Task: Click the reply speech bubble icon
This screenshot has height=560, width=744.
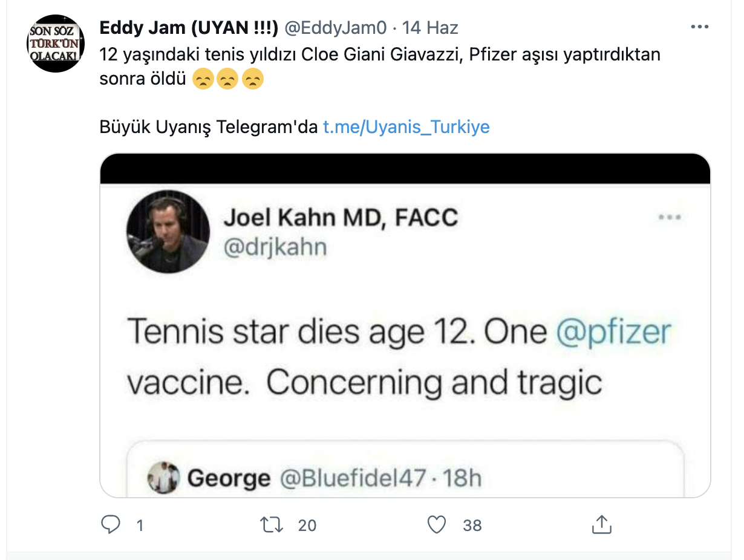Action: (x=111, y=525)
